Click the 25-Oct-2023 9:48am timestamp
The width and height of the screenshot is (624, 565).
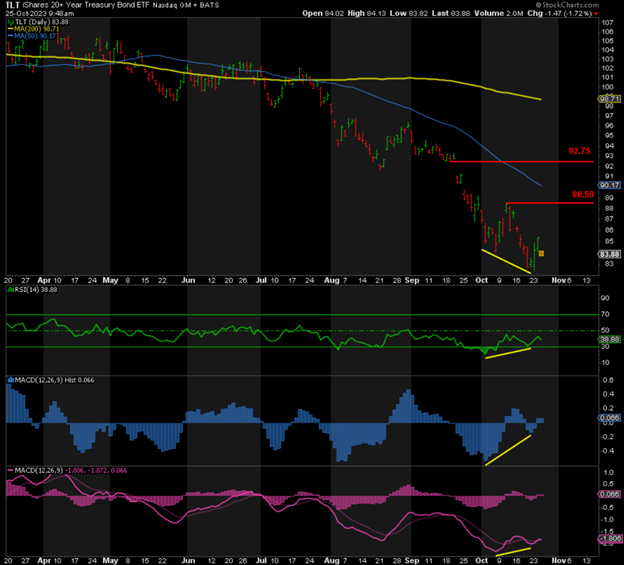pos(39,13)
